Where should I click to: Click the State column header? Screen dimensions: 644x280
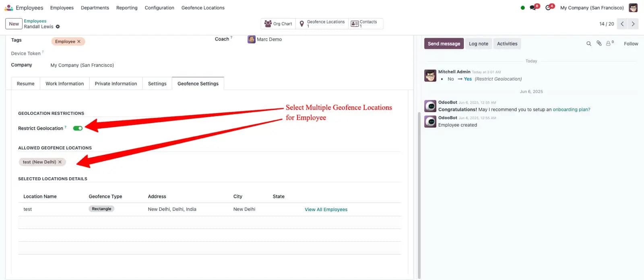[x=279, y=196]
